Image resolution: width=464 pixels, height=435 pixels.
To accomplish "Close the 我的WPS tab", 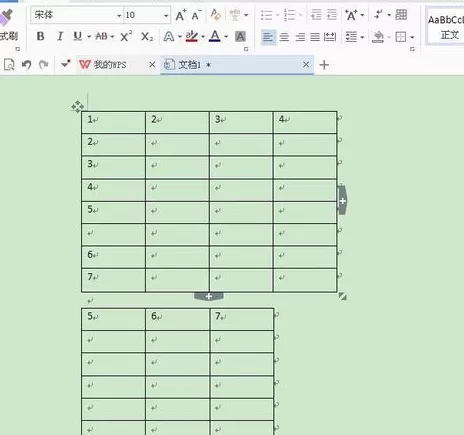I will [x=152, y=64].
